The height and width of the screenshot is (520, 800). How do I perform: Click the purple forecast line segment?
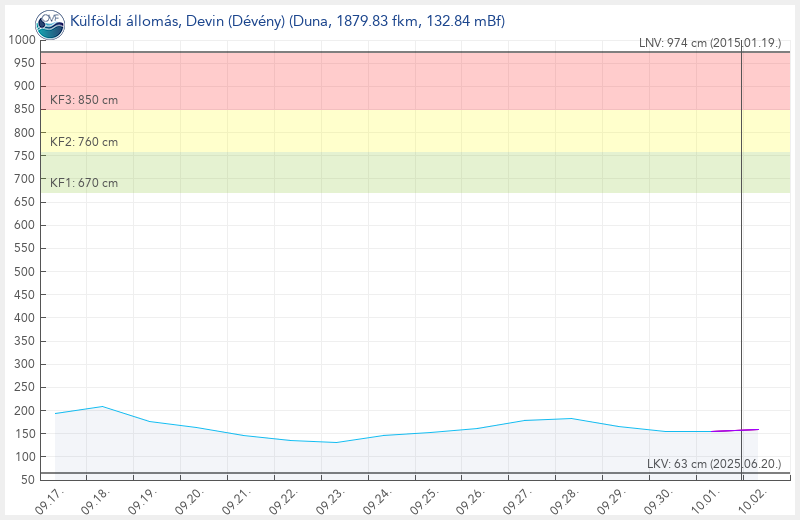point(735,430)
